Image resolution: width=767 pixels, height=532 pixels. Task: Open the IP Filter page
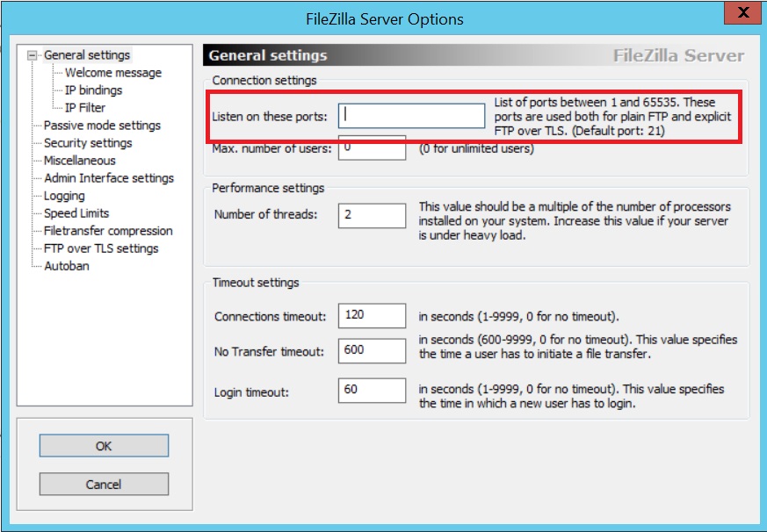tap(85, 108)
